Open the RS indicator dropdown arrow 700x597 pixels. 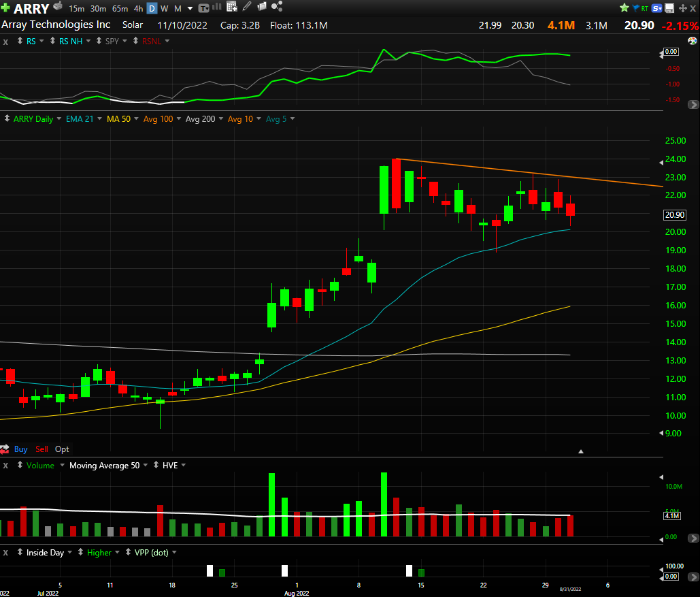pos(41,41)
